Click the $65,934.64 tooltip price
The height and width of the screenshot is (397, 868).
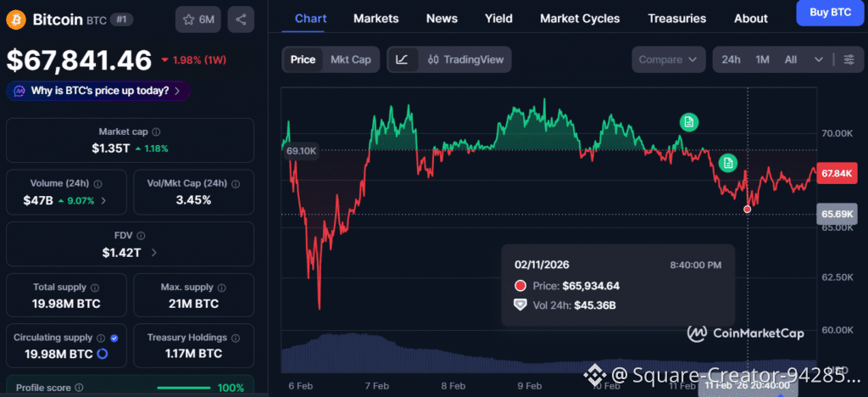[x=591, y=286]
